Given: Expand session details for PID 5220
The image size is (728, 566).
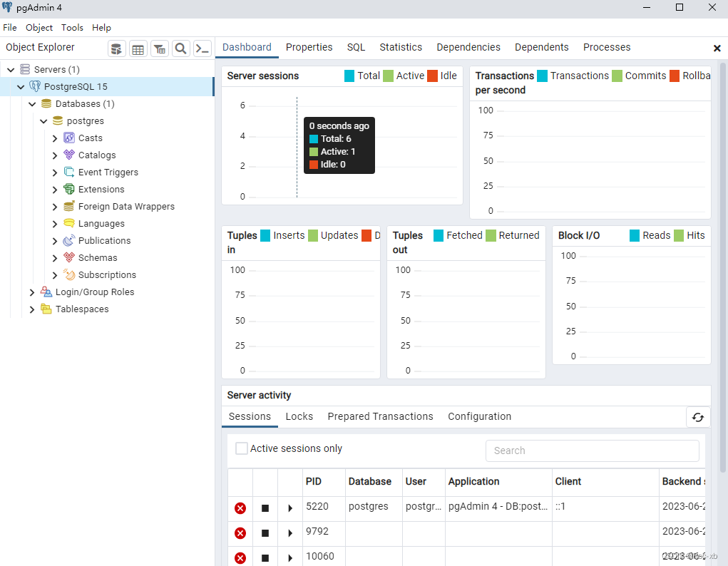Looking at the screenshot, I should click(x=290, y=508).
